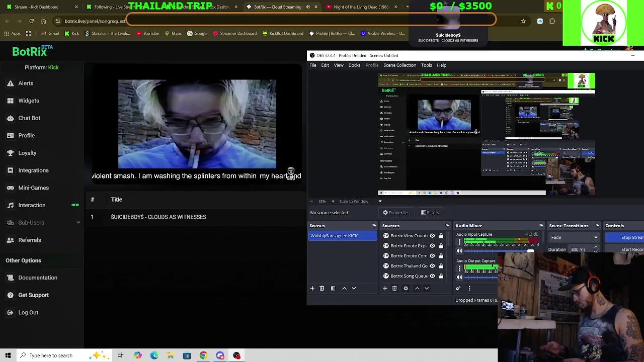The image size is (644, 362).
Task: Open OBS Tools menu
Action: 426,65
